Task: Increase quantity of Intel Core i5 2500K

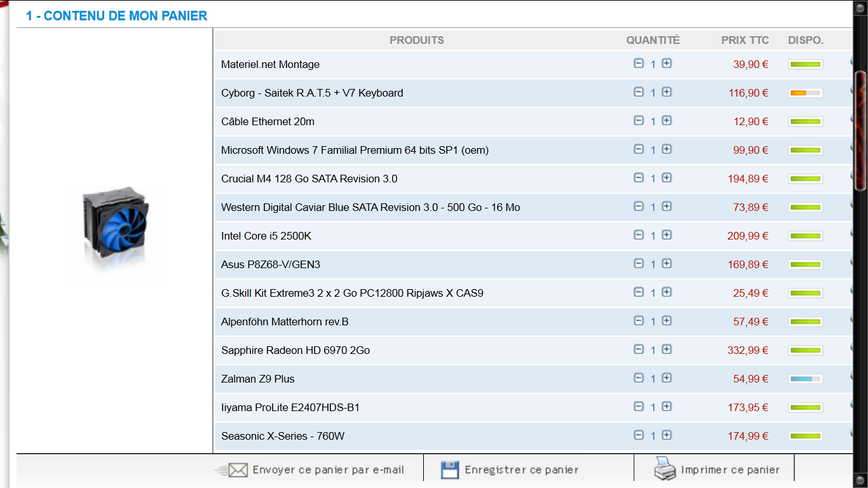Action: 667,235
